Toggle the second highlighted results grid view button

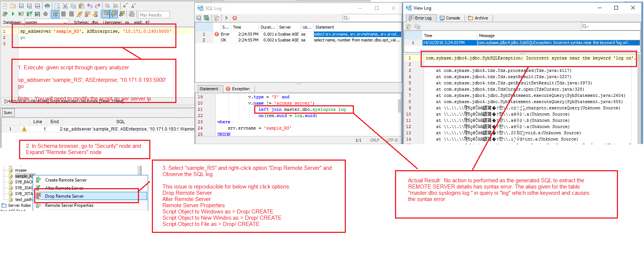tap(114, 14)
